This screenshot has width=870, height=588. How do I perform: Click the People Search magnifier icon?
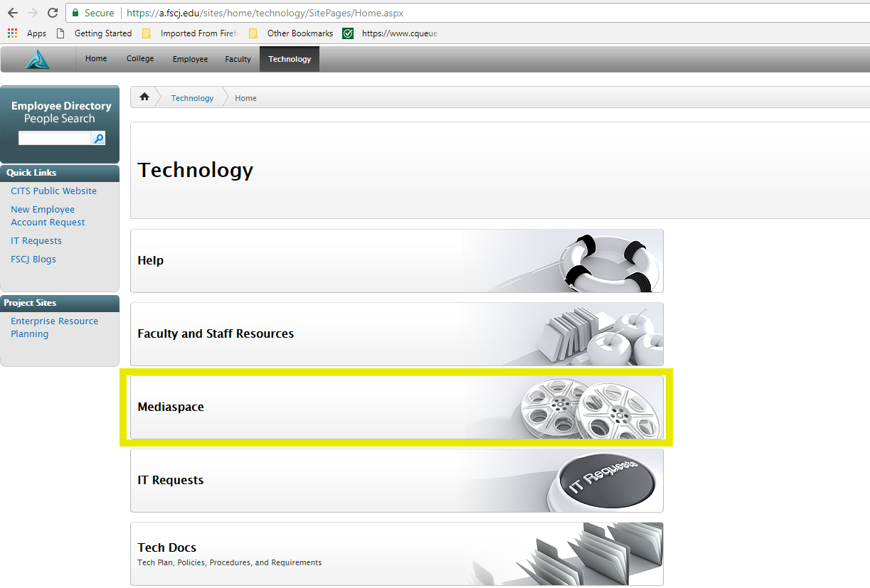[99, 138]
